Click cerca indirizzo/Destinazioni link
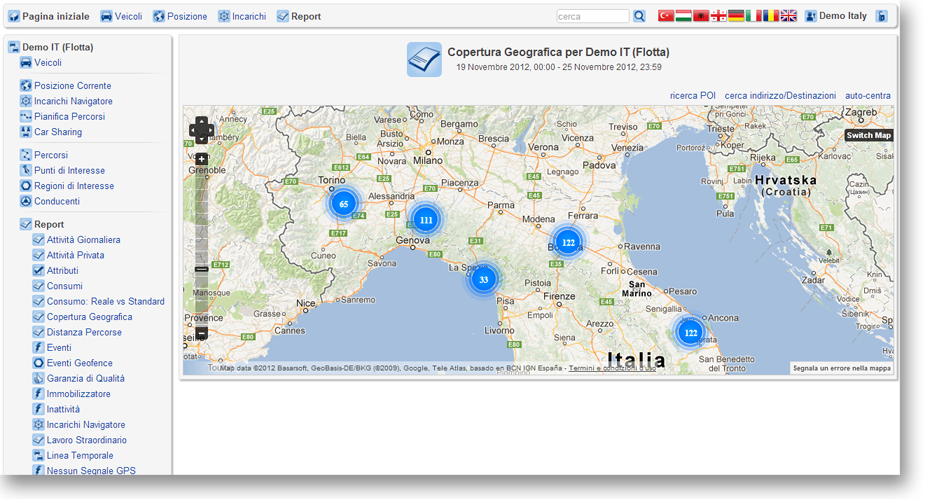The width and height of the screenshot is (925, 499). click(x=780, y=96)
